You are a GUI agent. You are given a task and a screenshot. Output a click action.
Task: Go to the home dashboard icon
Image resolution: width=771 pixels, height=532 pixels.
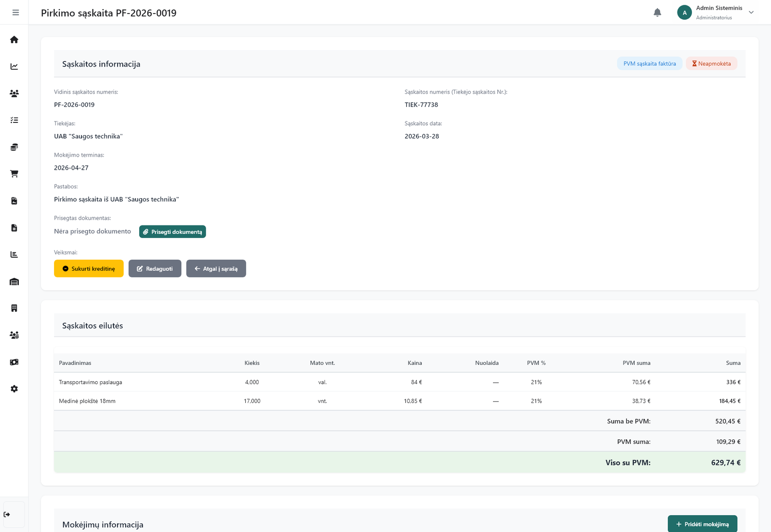(x=14, y=40)
